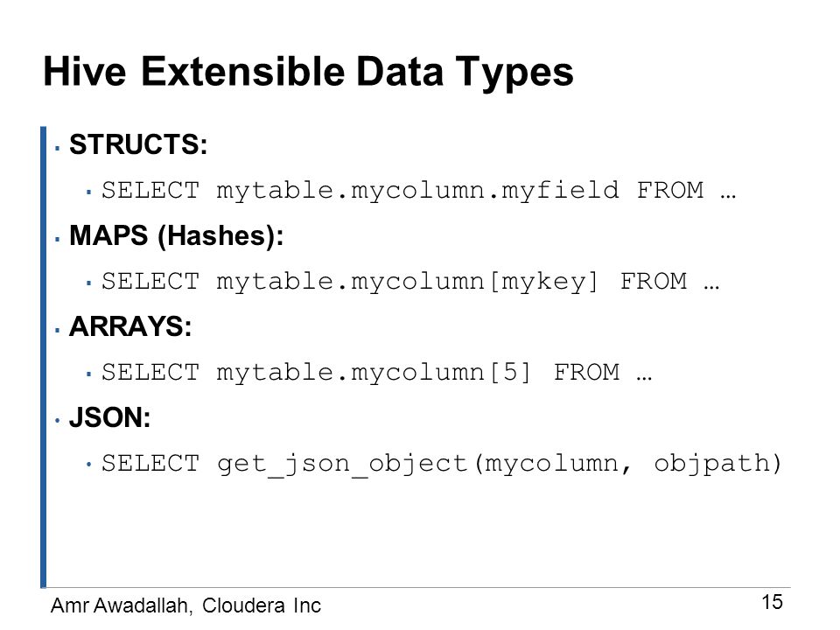This screenshot has height=630, width=840.
Task: Select the STRUCTS: heading
Action: (x=138, y=144)
